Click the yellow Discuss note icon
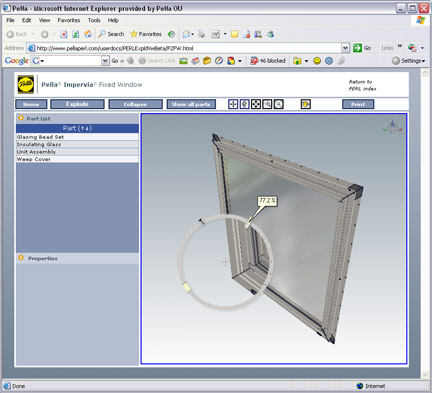This screenshot has height=393, width=432. tap(235, 34)
